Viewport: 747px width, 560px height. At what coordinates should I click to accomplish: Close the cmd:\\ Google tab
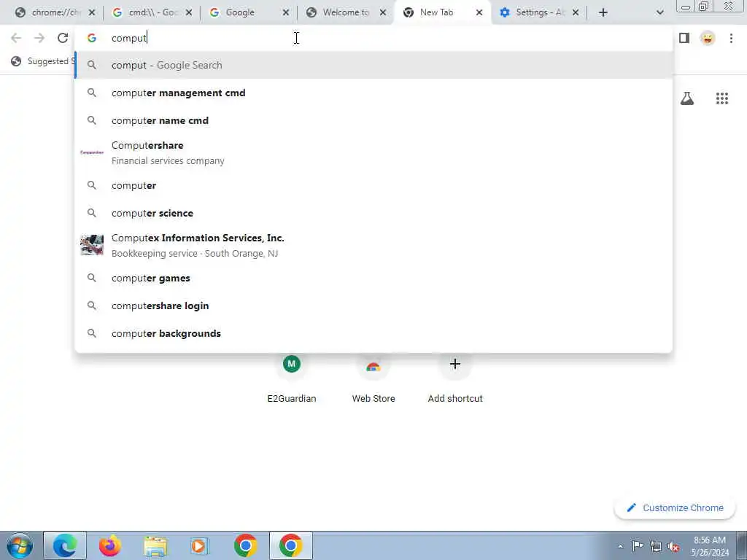(x=189, y=13)
